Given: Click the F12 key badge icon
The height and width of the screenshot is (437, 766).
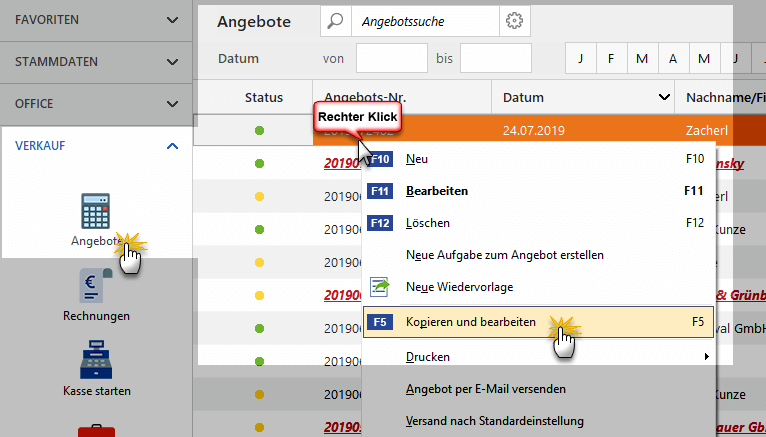Looking at the screenshot, I should (380, 223).
